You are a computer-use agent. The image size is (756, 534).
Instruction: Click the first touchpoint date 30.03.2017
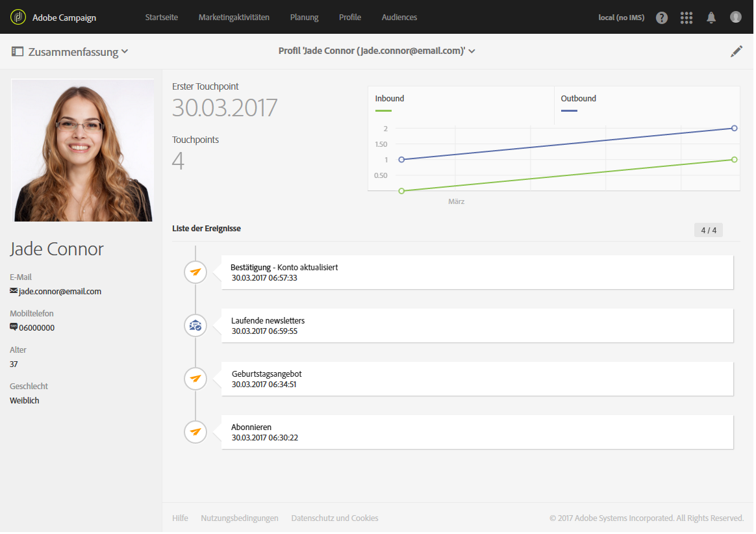tap(225, 108)
